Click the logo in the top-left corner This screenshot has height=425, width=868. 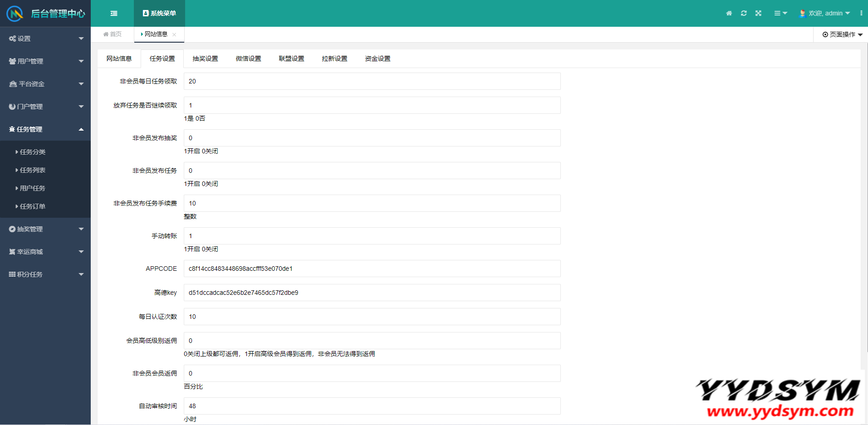15,14
